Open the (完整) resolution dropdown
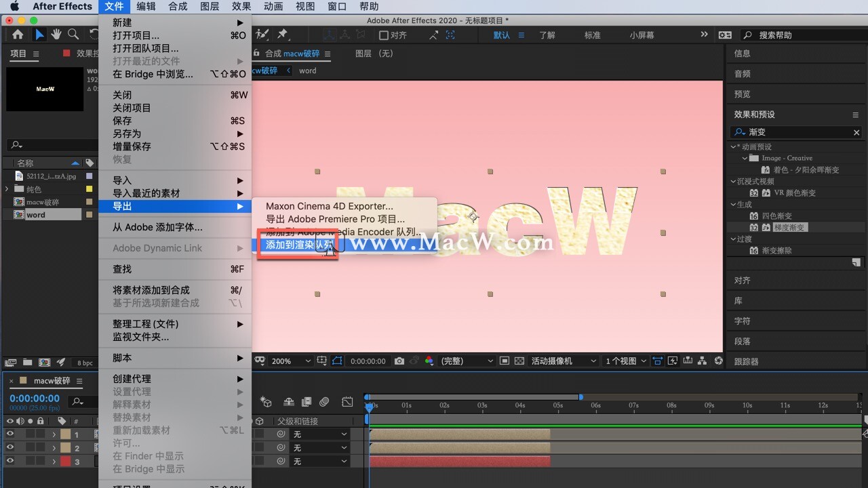Image resolution: width=868 pixels, height=488 pixels. click(467, 361)
